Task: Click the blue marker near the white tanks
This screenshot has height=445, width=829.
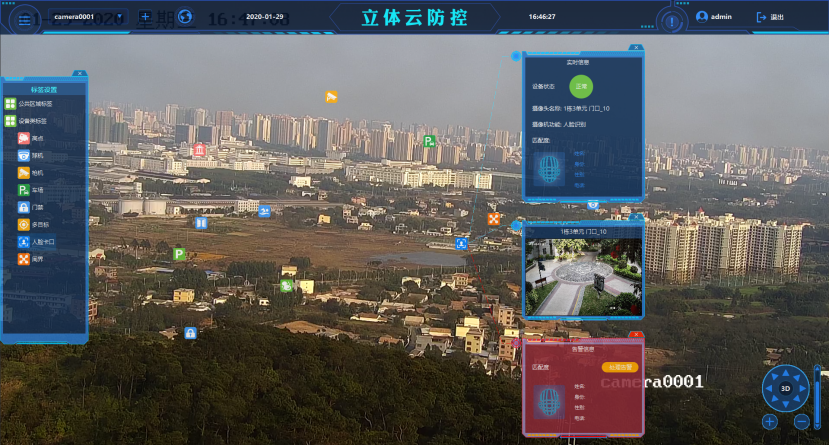Action: click(264, 211)
